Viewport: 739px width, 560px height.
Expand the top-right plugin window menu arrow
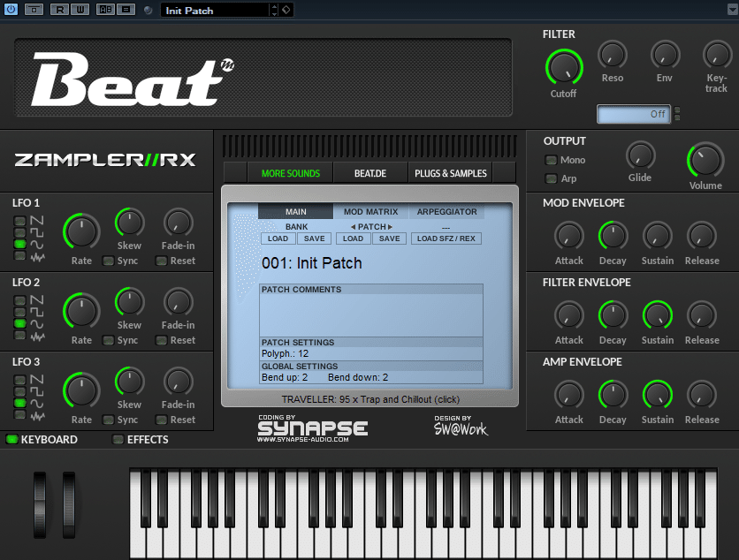coord(733,10)
